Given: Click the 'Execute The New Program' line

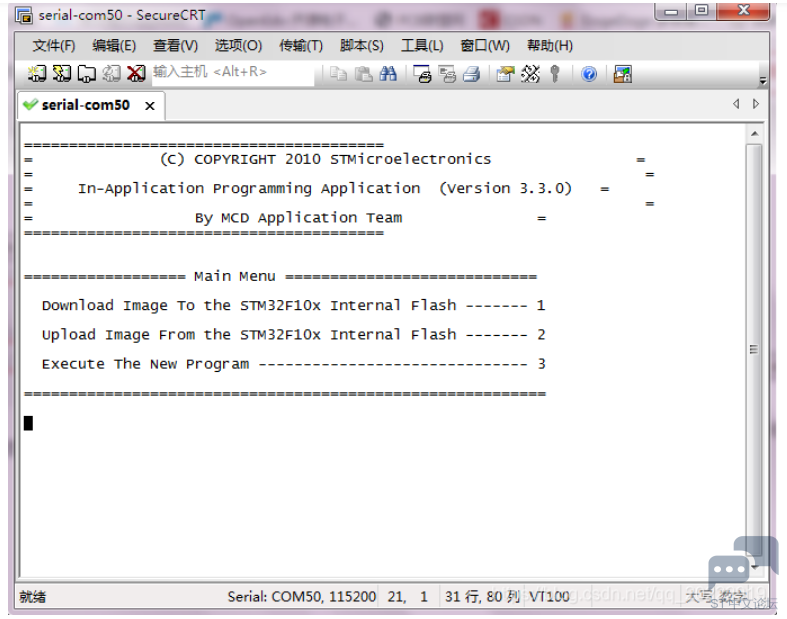Looking at the screenshot, I should (x=293, y=364).
